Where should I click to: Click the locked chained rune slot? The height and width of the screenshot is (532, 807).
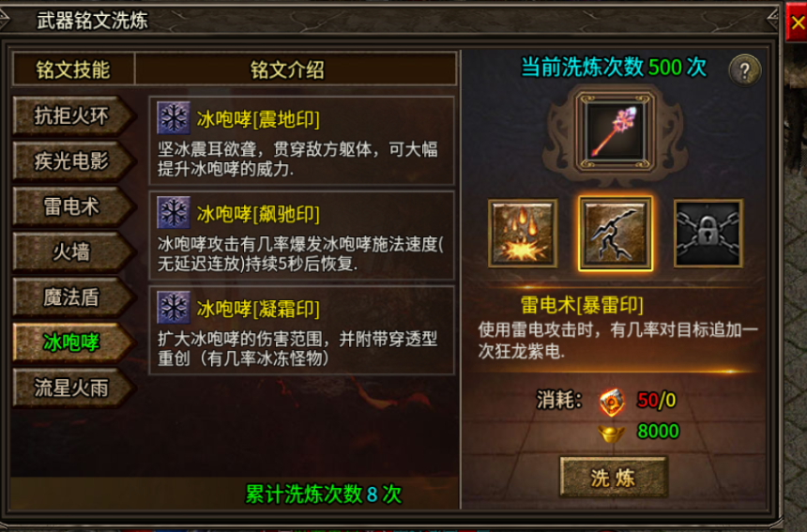click(x=708, y=233)
